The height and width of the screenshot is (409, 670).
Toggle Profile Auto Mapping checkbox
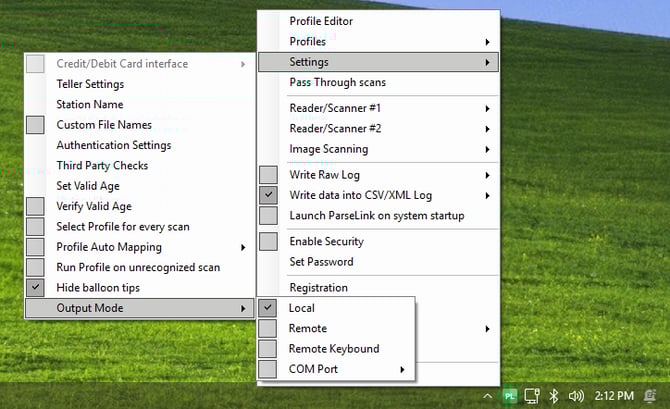[35, 247]
